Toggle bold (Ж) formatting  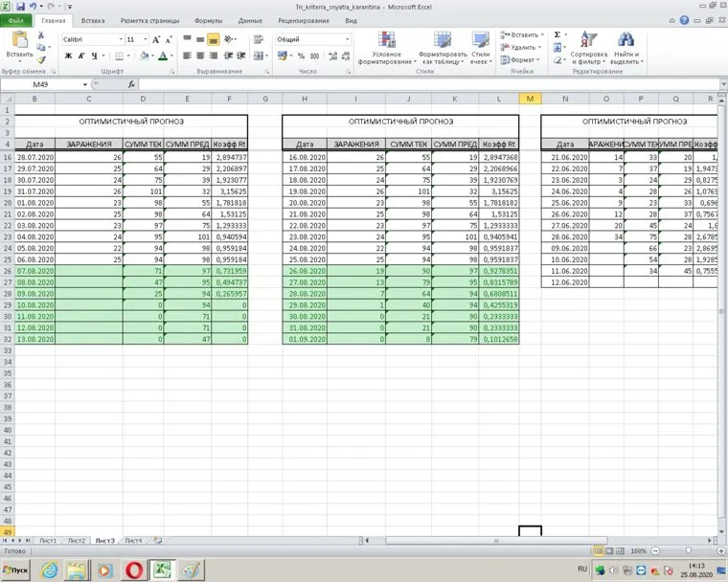pyautogui.click(x=68, y=56)
